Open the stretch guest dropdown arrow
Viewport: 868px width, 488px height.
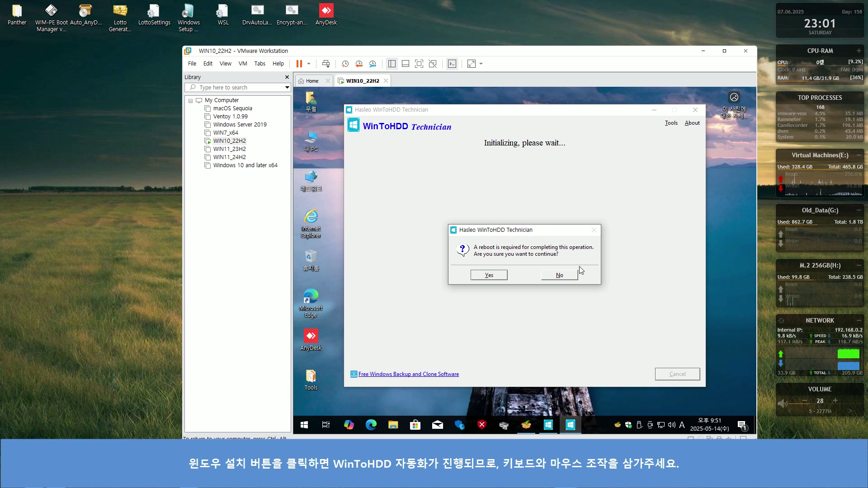click(481, 64)
